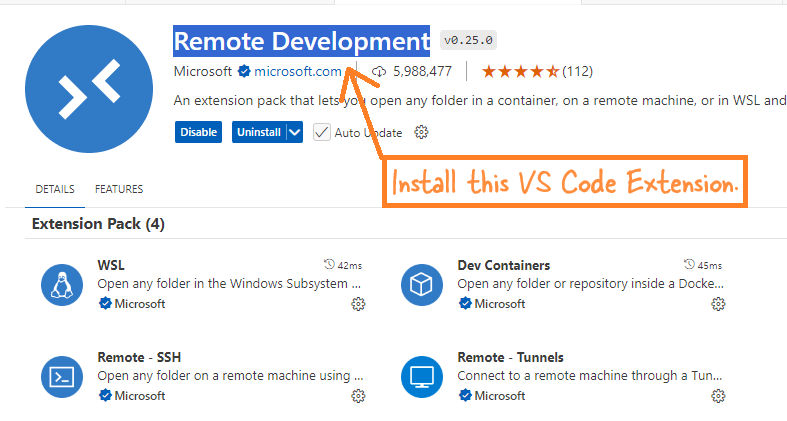Image resolution: width=787 pixels, height=421 pixels.
Task: Click verified badge of Dev Containers publisher
Action: tap(465, 304)
